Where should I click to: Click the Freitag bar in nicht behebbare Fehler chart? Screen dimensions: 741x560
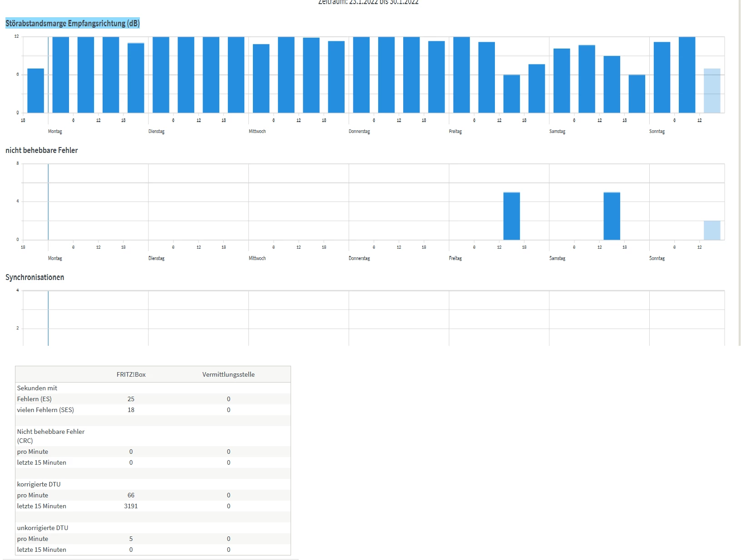coord(512,216)
